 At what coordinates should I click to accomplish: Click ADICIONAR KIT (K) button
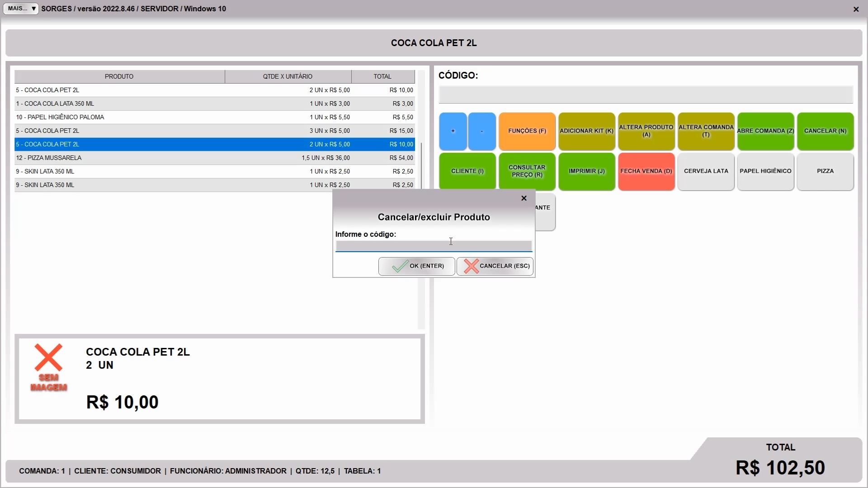586,131
